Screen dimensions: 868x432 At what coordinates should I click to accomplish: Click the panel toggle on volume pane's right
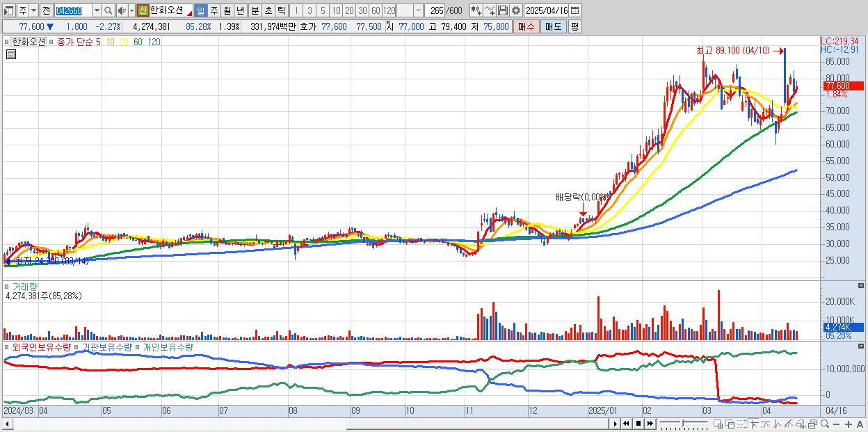tap(862, 285)
